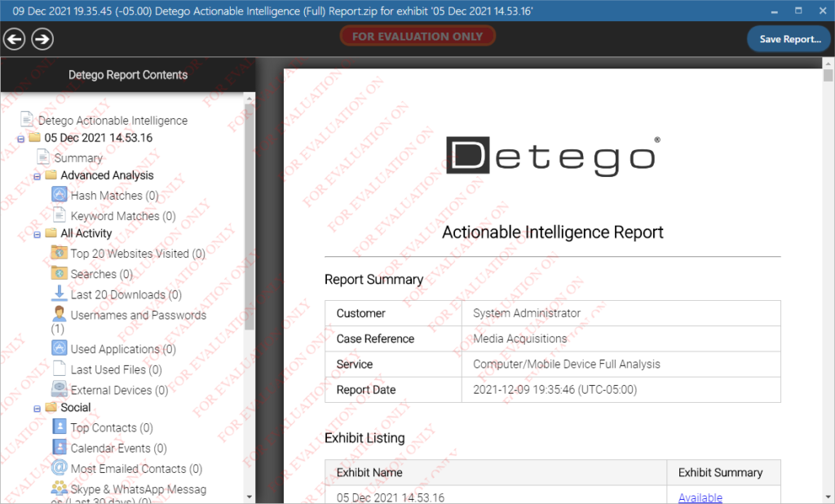Select Hash Matches (0) tree entry
Screen dimensions: 835x504
coord(114,196)
